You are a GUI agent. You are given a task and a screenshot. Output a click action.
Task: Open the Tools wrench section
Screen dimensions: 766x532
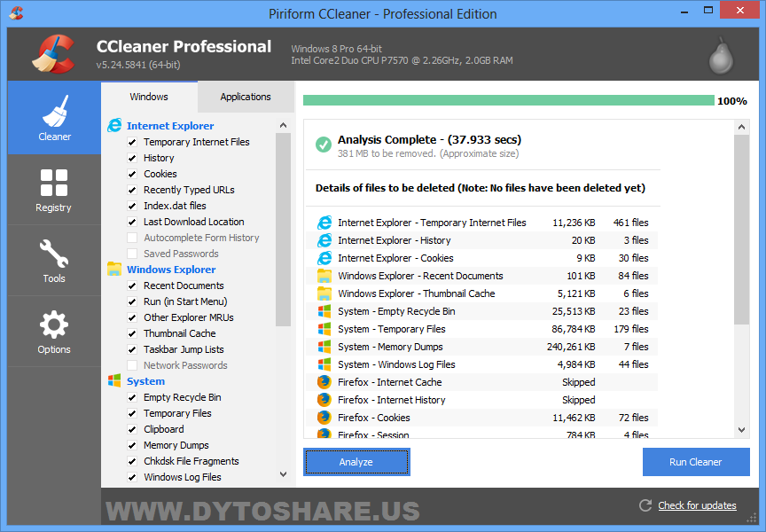point(54,261)
